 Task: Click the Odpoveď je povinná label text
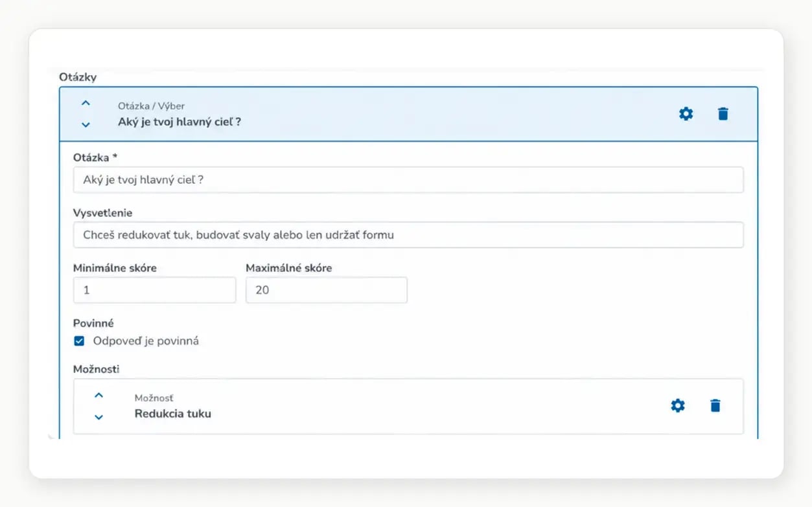click(x=146, y=341)
